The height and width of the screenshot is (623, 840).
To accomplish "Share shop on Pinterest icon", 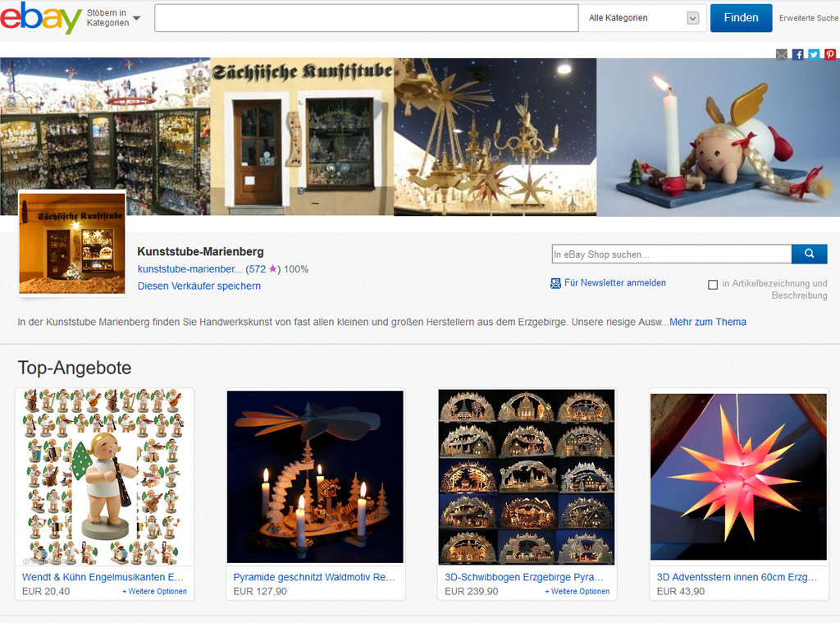I will (830, 54).
